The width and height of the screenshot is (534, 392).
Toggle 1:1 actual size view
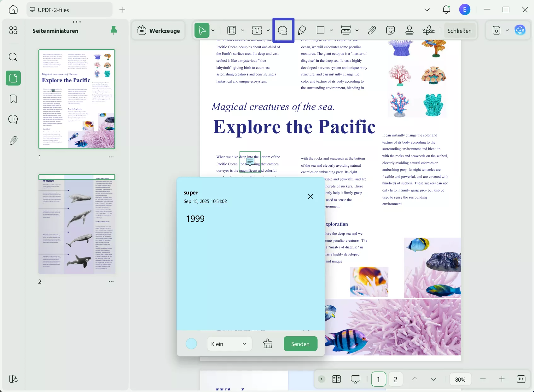click(520, 379)
